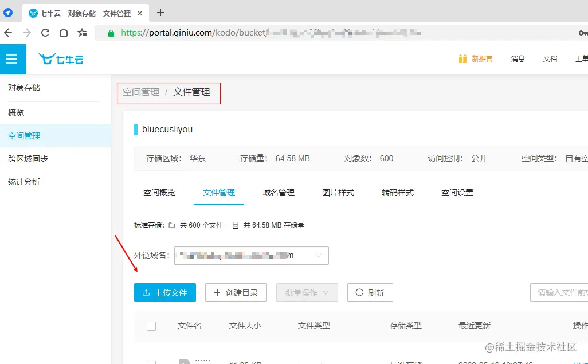Image resolution: width=588 pixels, height=364 pixels.
Task: Switch to 转码样式 tab
Action: pyautogui.click(x=398, y=193)
